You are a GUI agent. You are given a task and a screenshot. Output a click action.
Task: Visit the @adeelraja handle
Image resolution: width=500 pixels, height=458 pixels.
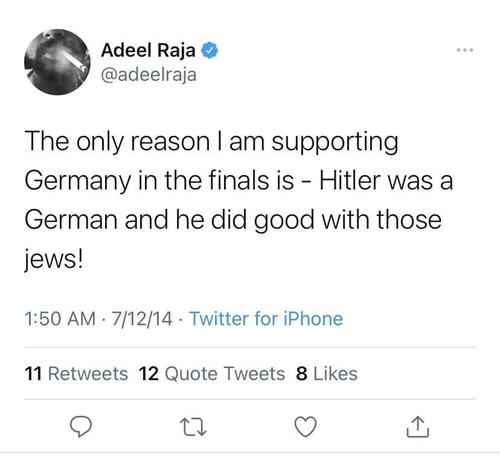pos(148,75)
